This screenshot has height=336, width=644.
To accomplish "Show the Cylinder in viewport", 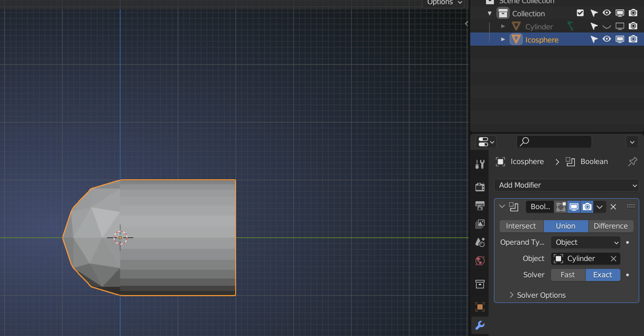I will click(x=607, y=26).
